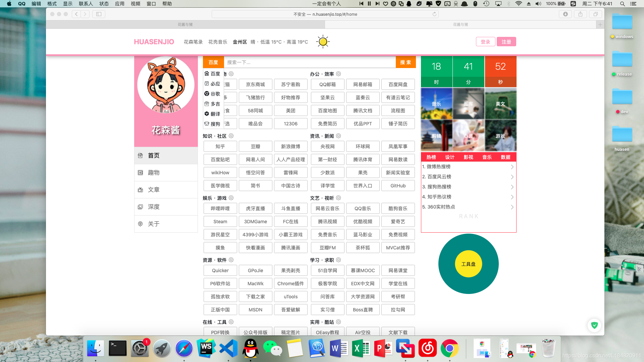Expand the 百度风云榜 chevron
The image size is (644, 362).
click(512, 177)
